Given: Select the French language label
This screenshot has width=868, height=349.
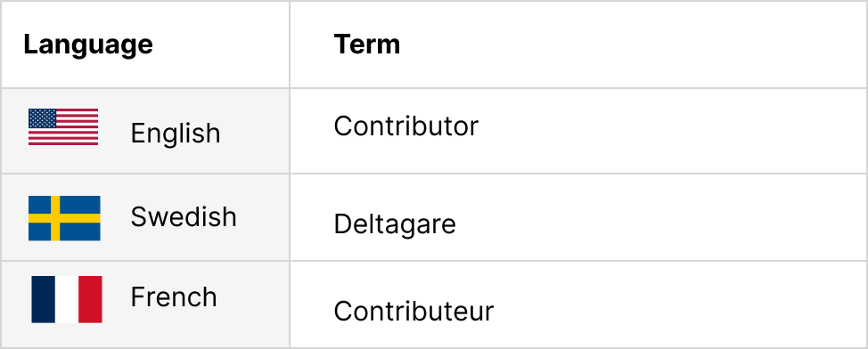Looking at the screenshot, I should point(174,297).
